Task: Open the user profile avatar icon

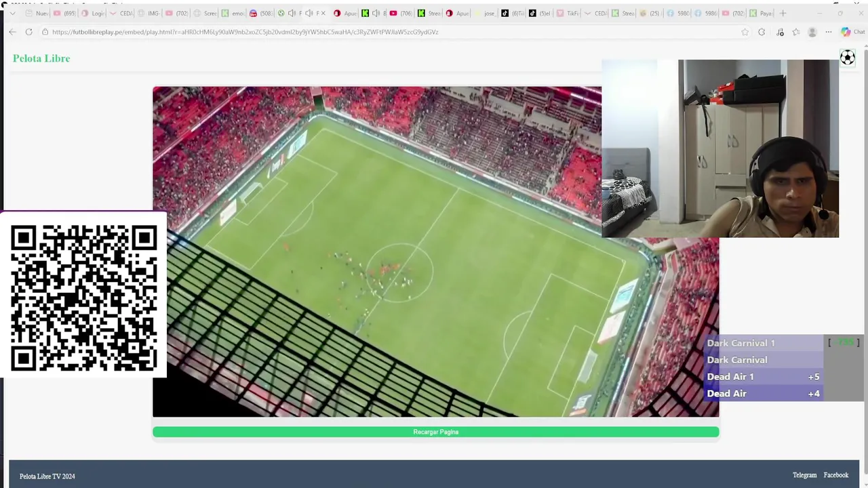Action: 812,32
